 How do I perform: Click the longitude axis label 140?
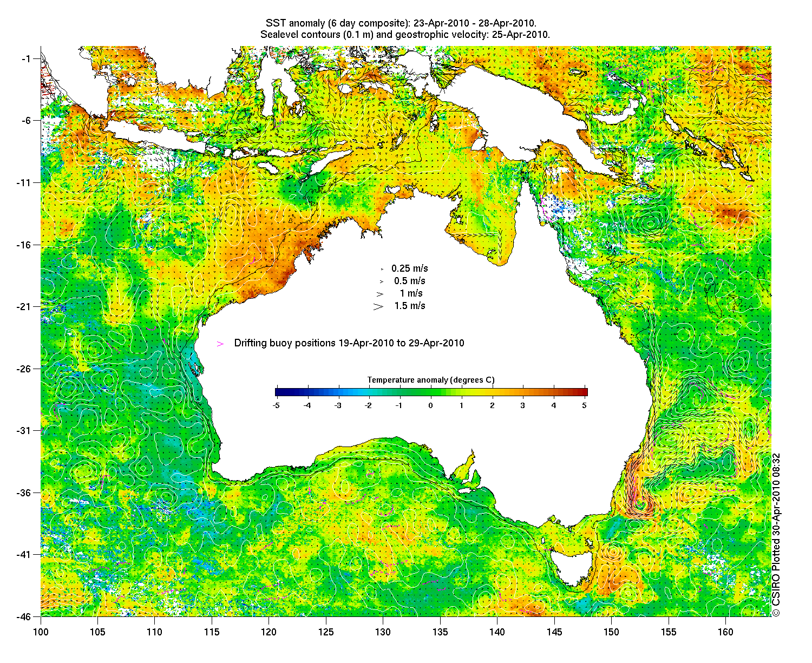point(497,632)
